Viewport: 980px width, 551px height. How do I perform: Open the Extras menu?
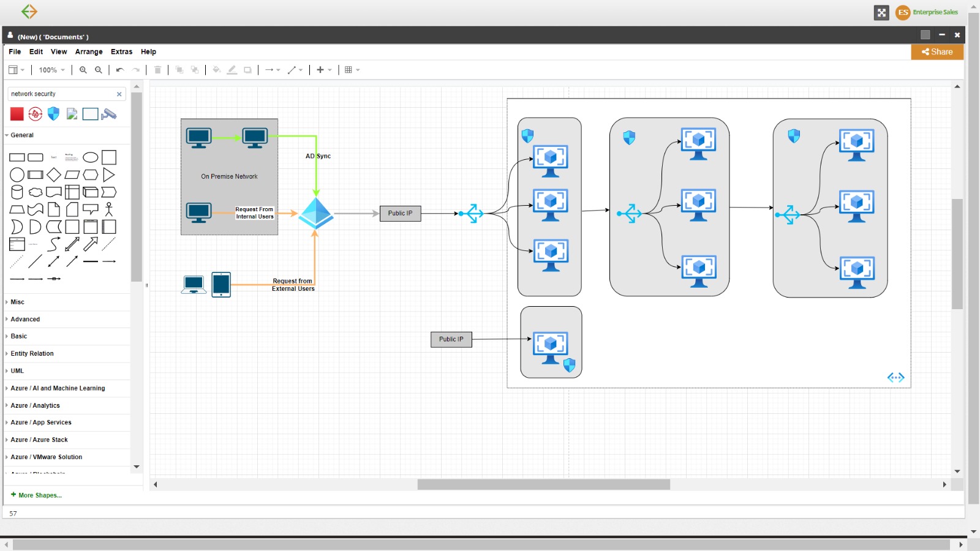click(121, 52)
